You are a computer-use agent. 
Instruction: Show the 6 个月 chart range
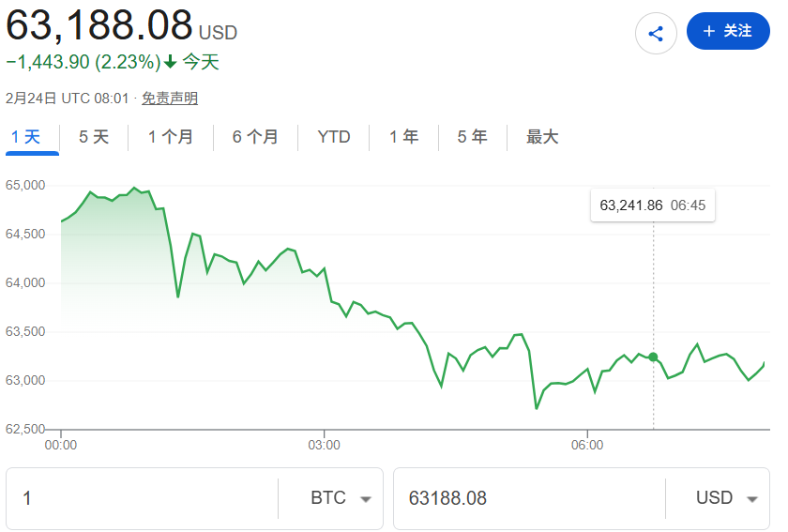pyautogui.click(x=255, y=137)
